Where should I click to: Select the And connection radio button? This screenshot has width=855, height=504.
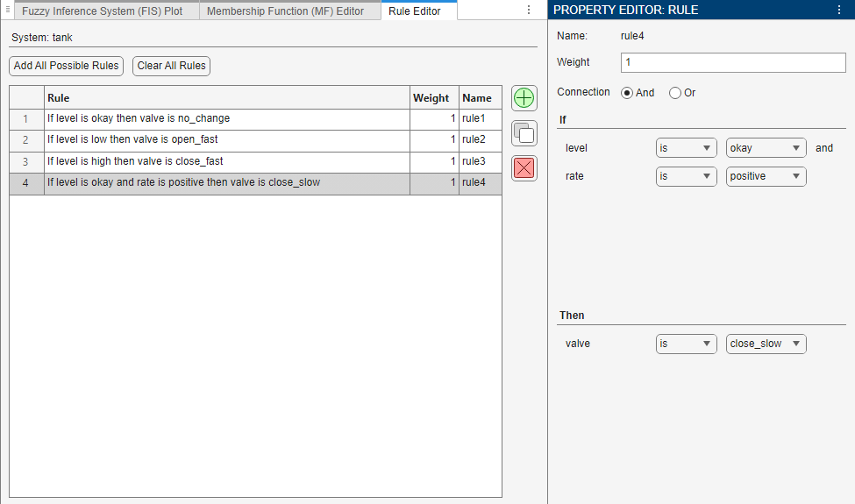(x=627, y=93)
